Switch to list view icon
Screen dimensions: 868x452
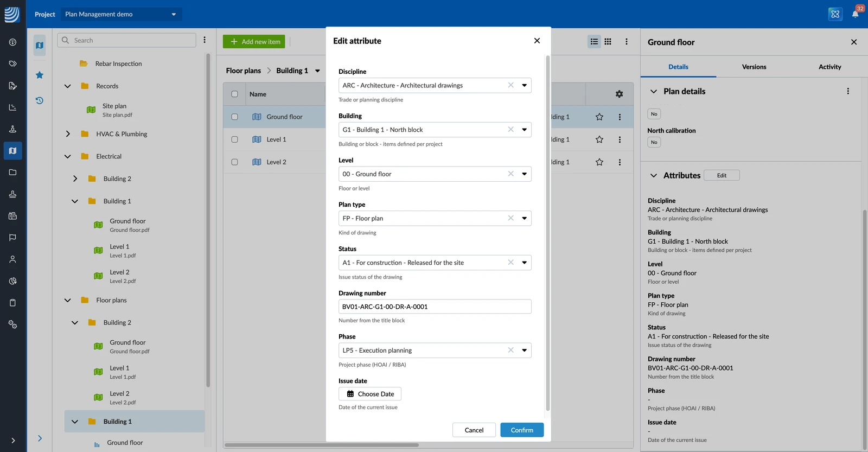(595, 41)
